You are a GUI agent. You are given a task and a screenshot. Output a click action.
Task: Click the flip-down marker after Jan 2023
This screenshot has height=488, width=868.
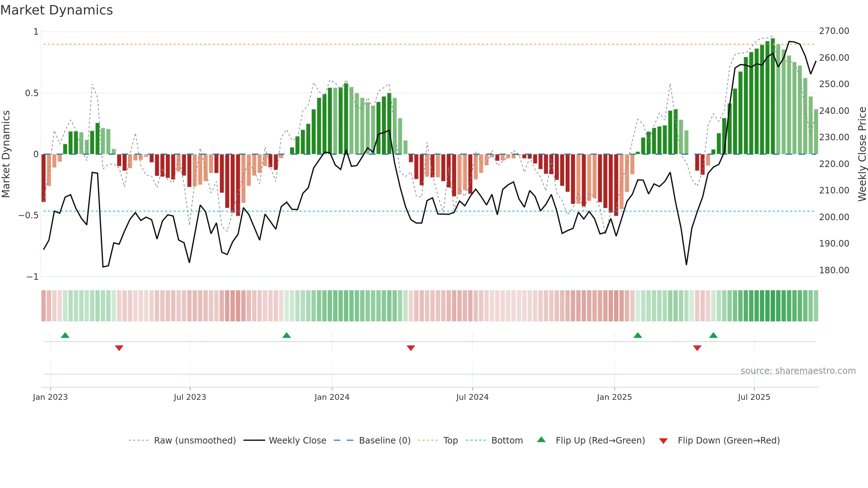pyautogui.click(x=119, y=348)
